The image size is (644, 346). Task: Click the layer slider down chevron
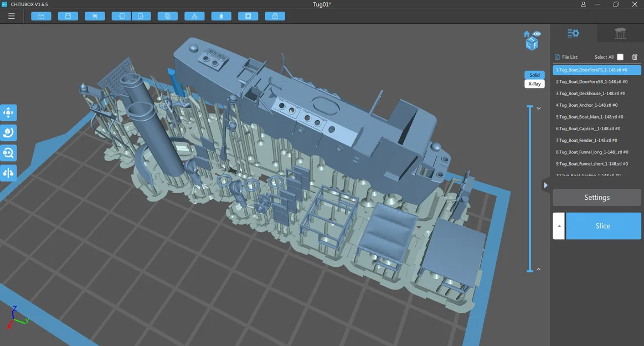[538, 109]
